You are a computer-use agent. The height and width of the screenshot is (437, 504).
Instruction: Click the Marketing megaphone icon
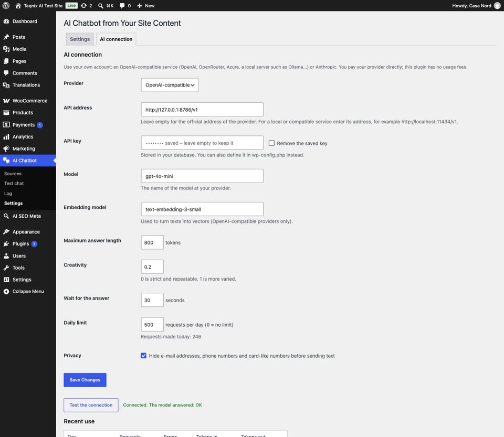6,148
